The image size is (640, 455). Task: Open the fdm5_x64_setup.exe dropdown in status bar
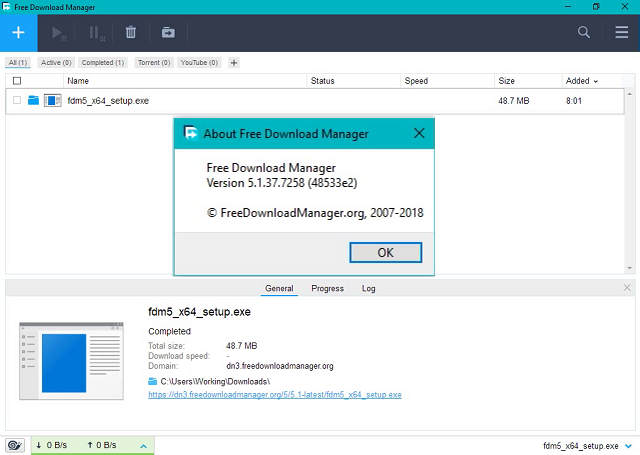(x=628, y=446)
